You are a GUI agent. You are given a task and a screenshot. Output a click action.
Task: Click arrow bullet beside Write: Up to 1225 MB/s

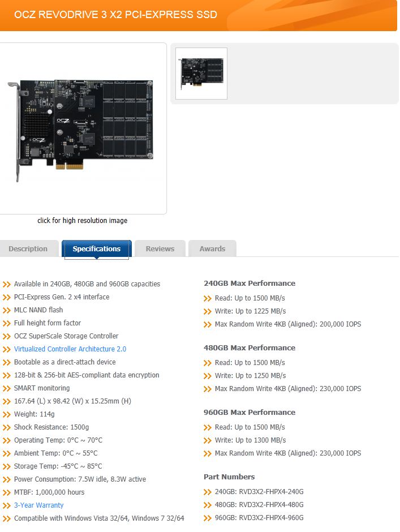tap(207, 311)
